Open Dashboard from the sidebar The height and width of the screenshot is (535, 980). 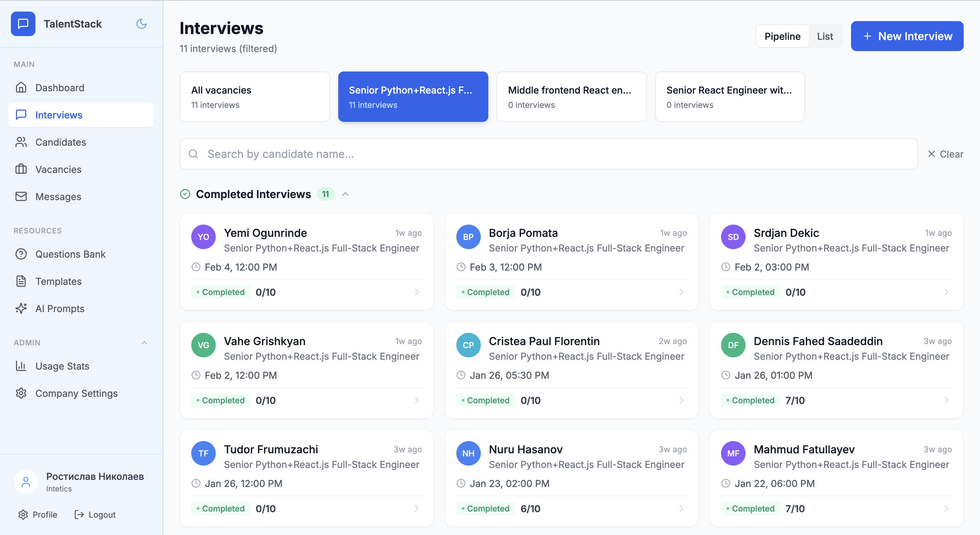[x=60, y=87]
